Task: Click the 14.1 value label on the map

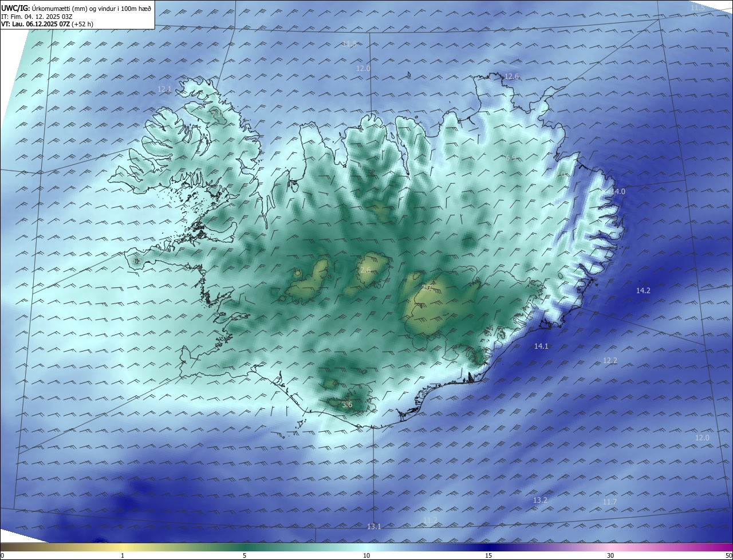Action: [541, 346]
